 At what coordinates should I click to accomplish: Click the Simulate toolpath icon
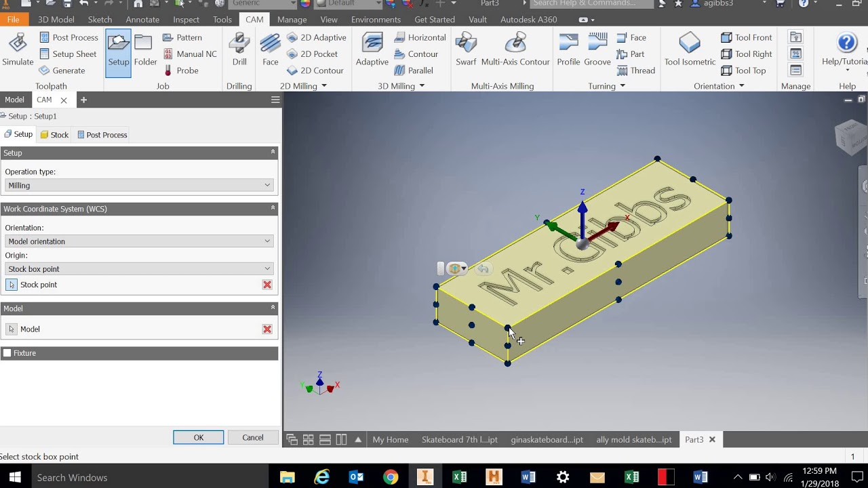tap(18, 51)
